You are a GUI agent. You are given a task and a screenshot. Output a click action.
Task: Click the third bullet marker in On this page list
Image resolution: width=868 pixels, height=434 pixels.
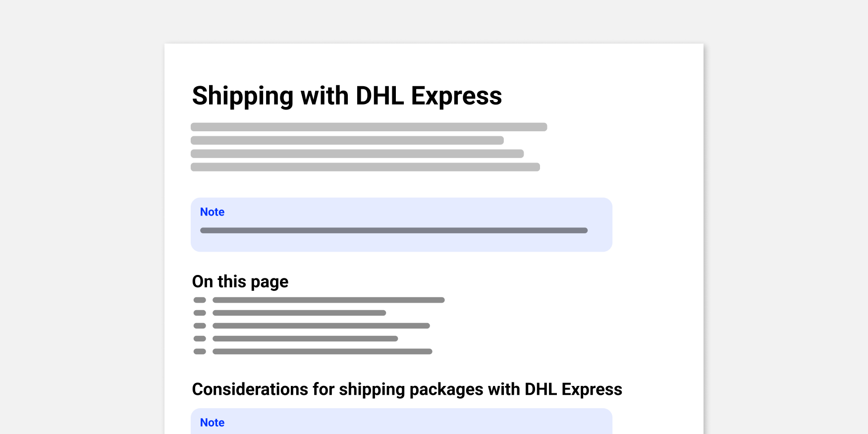coord(200,325)
